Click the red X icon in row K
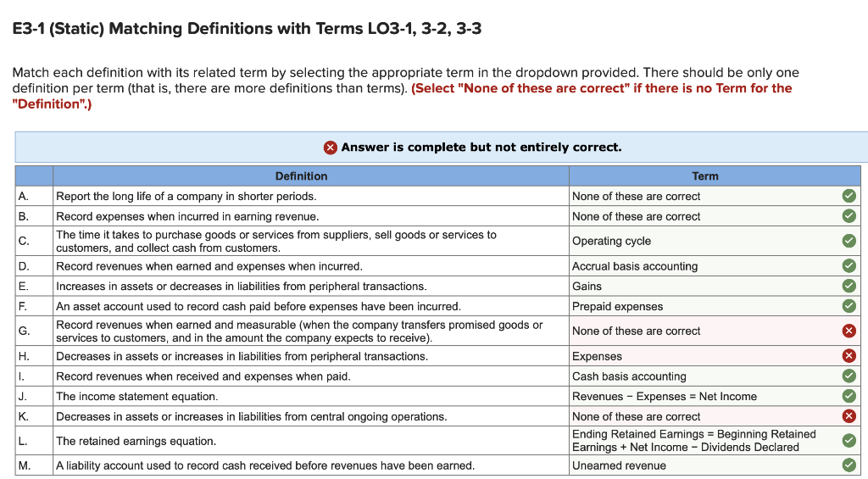Image resolution: width=868 pixels, height=479 pixels. pyautogui.click(x=849, y=416)
